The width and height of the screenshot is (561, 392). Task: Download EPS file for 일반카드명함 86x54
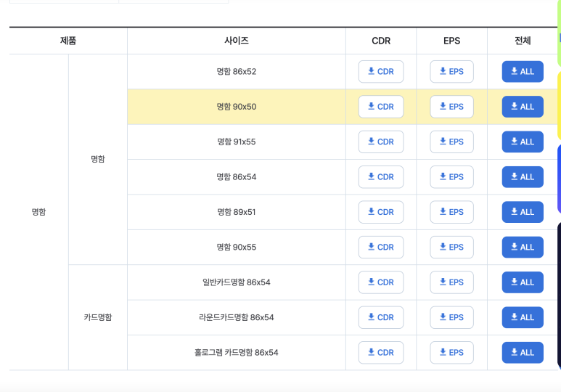pos(451,282)
